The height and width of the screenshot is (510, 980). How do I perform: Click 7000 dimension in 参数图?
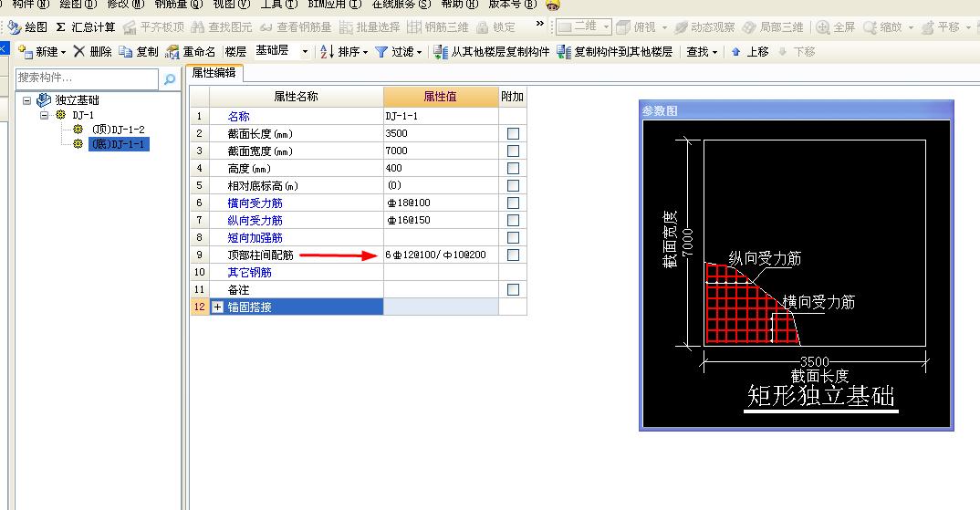click(687, 243)
